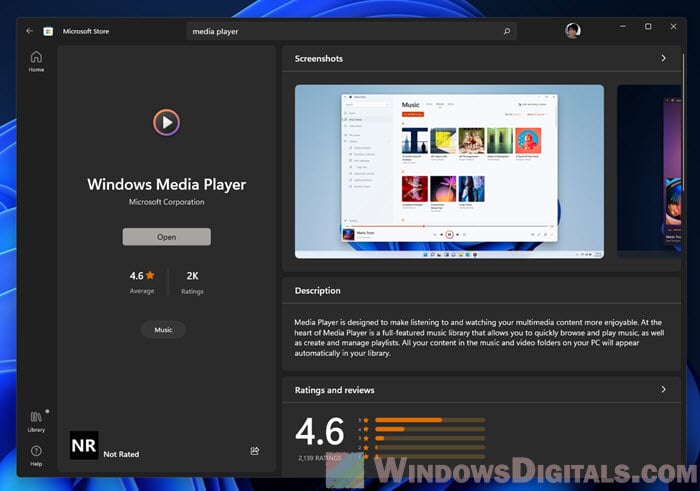Image resolution: width=700 pixels, height=491 pixels.
Task: Select the Music category tag
Action: 163,330
